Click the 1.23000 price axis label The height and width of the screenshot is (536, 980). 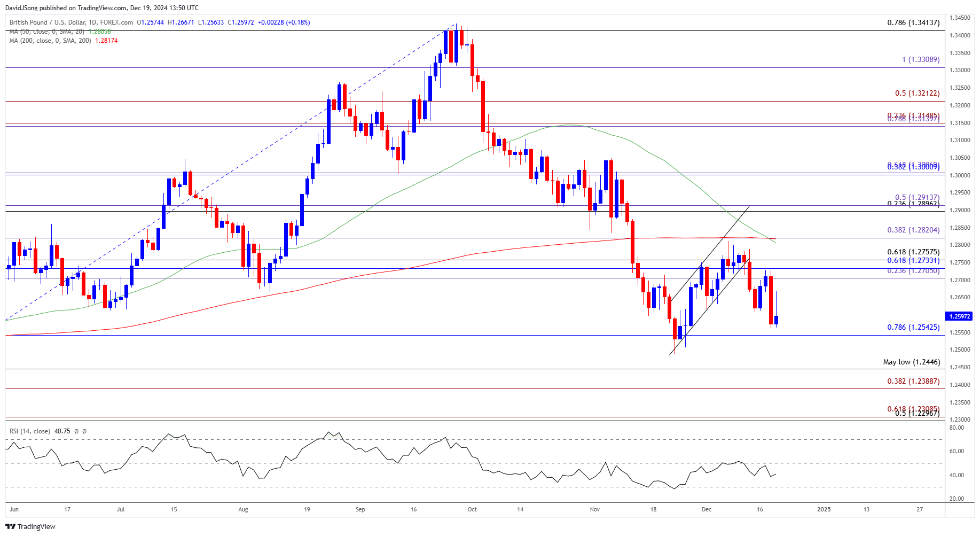point(960,420)
